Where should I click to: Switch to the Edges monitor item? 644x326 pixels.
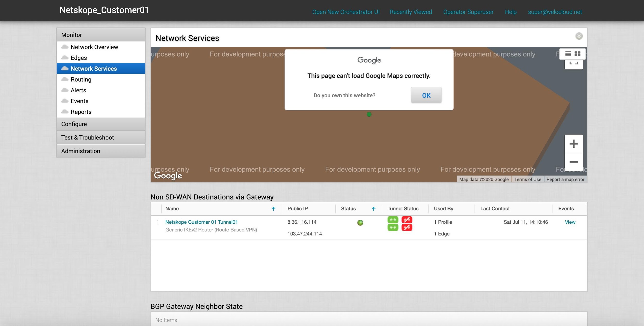pyautogui.click(x=79, y=58)
